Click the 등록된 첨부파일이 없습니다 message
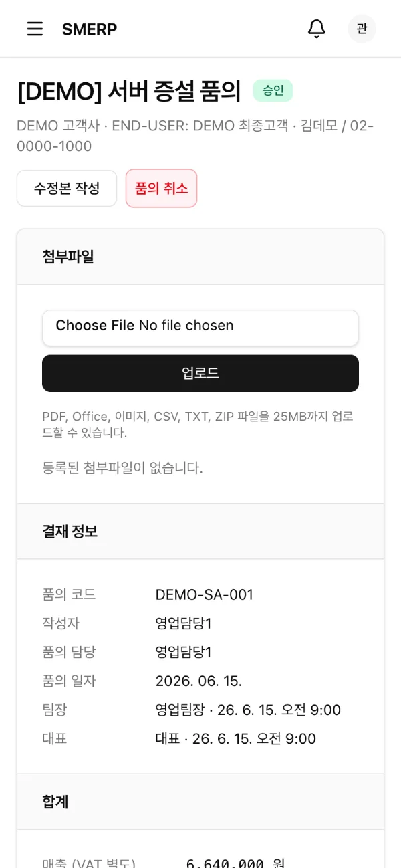Screen dimensions: 401x868 pos(122,467)
